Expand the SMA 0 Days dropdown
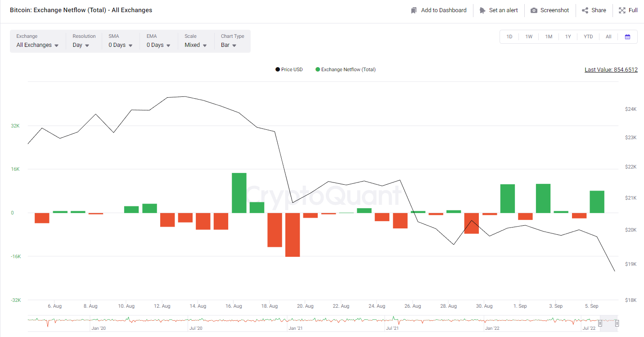Screen dimensions: 644x337 click(121, 45)
